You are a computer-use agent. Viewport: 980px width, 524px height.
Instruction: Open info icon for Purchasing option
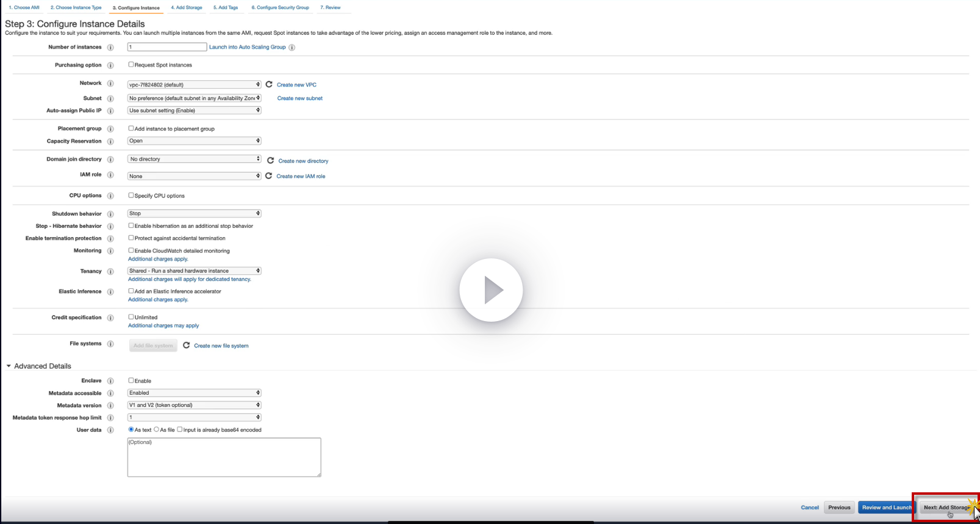pos(110,65)
